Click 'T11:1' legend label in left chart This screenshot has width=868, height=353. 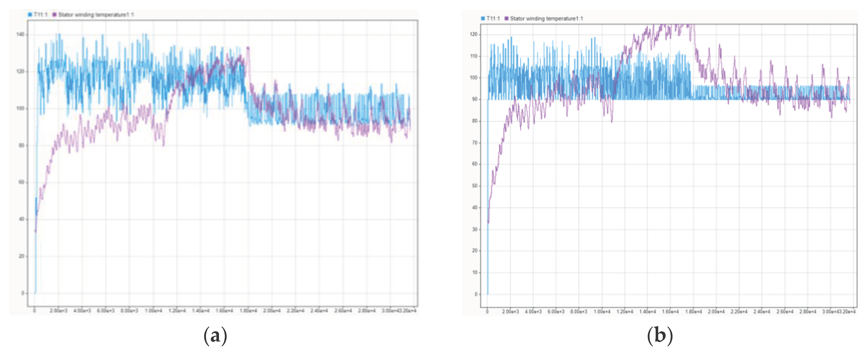(x=40, y=15)
